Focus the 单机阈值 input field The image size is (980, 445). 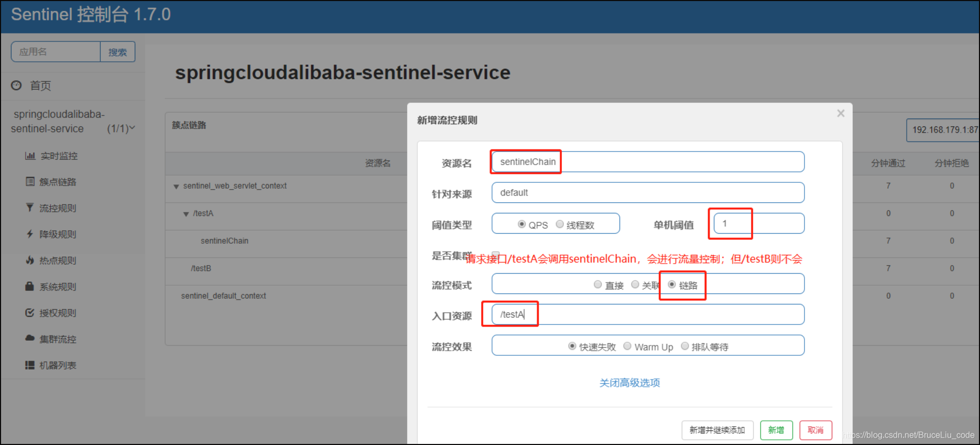[x=759, y=223]
